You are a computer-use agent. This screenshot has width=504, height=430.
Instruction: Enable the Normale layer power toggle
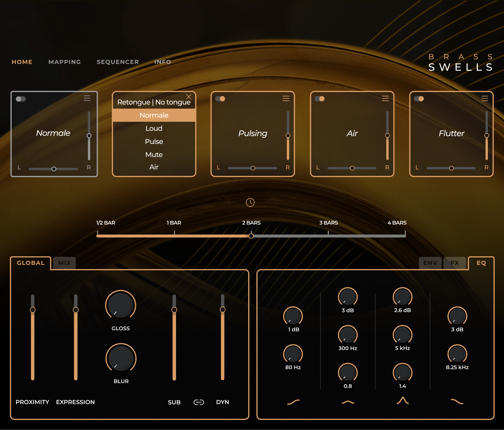tap(21, 99)
